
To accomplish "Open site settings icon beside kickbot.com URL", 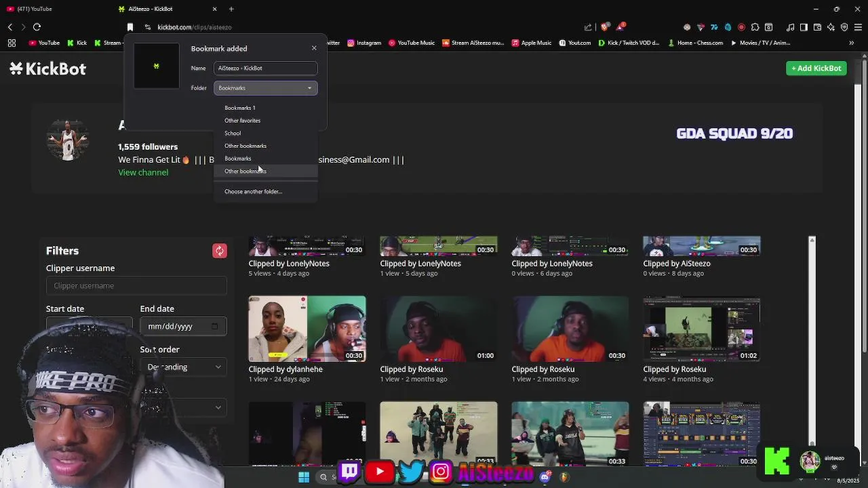I will pos(147,27).
